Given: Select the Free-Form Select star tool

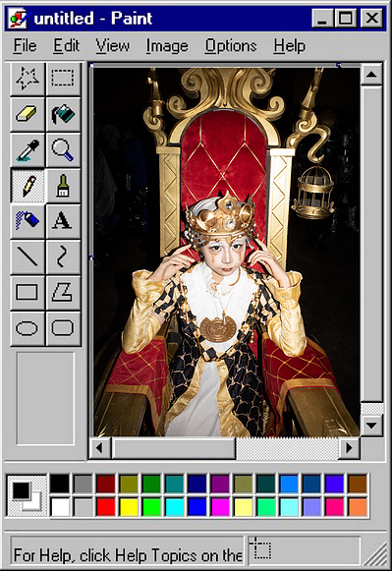Looking at the screenshot, I should 28,79.
